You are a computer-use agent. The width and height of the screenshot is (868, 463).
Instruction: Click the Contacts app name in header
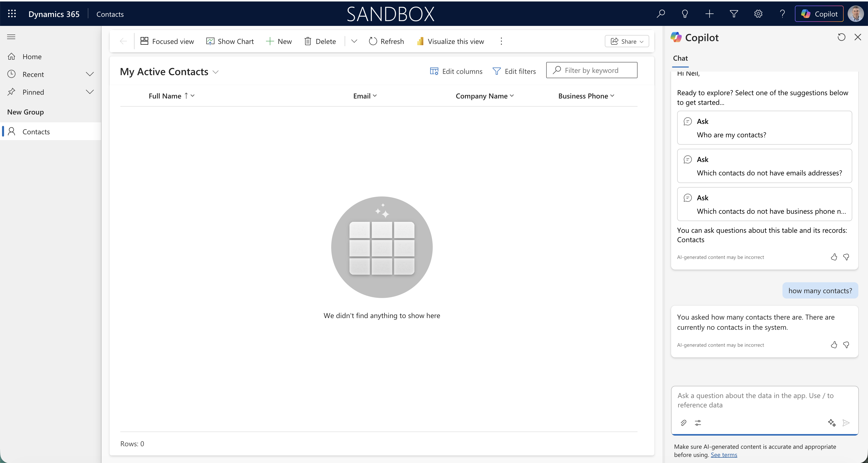point(110,14)
